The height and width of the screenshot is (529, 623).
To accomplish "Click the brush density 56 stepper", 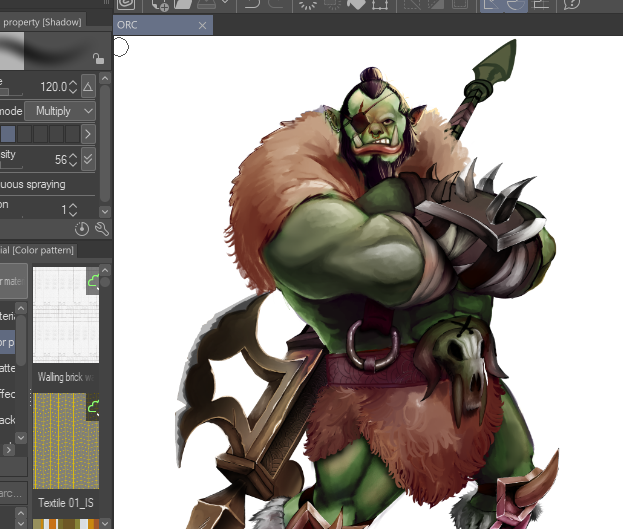I will tap(74, 160).
